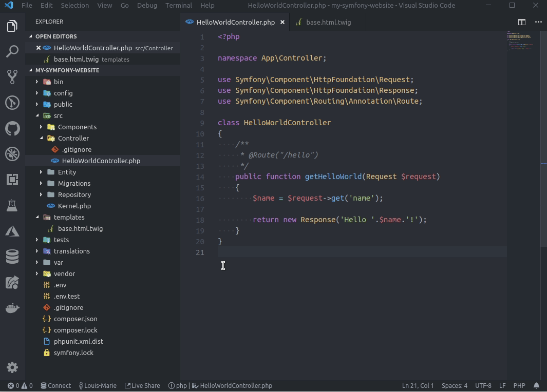
Task: Change indentation via Spaces: 4
Action: pyautogui.click(x=454, y=386)
